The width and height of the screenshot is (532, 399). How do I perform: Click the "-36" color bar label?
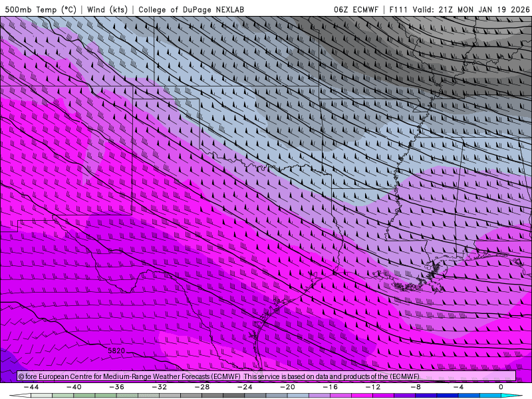click(x=116, y=387)
